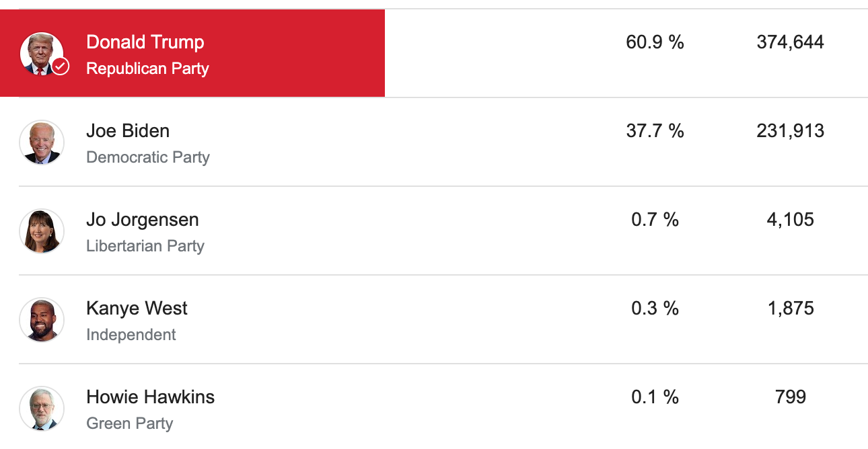Select the Jo Jorgensen name text

click(143, 219)
